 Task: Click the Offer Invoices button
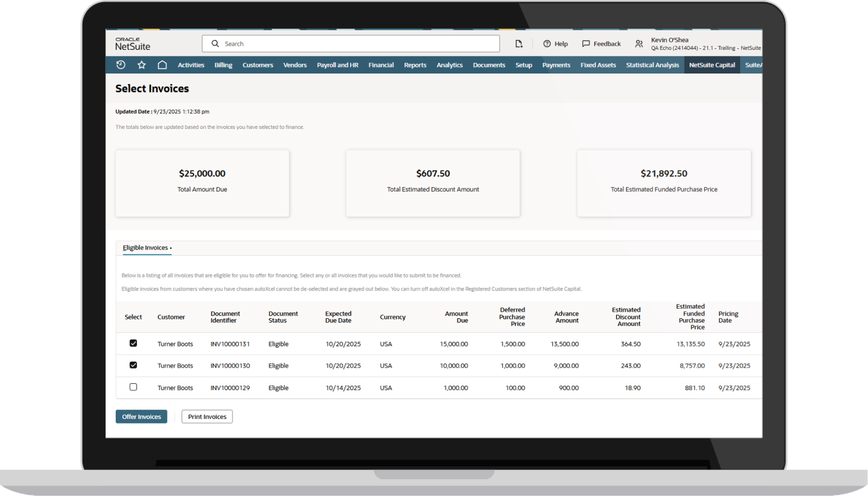pyautogui.click(x=141, y=416)
